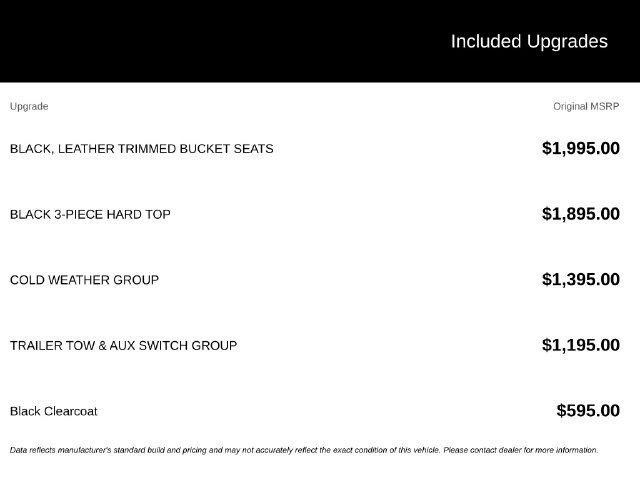The height and width of the screenshot is (480, 640).
Task: Click 'Please contact dealer' disclaimer sentence
Action: pyautogui.click(x=521, y=450)
